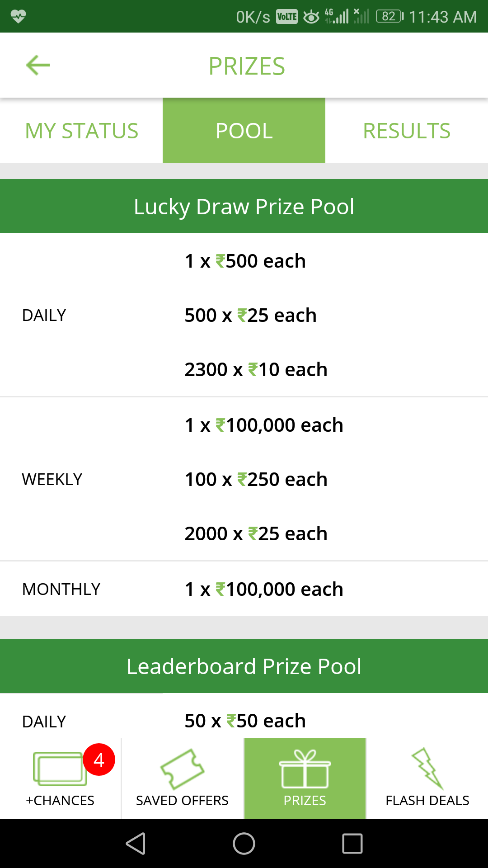Tap the back arrow icon

[38, 66]
